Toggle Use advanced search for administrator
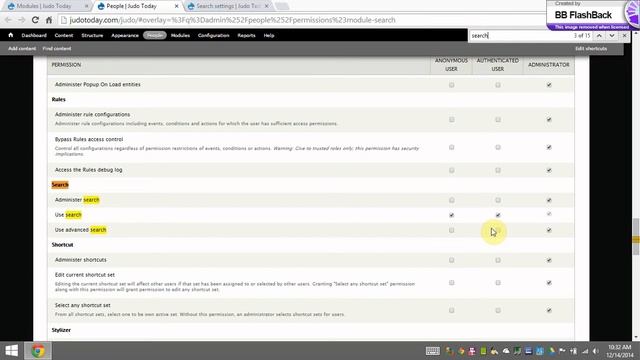 coord(549,230)
